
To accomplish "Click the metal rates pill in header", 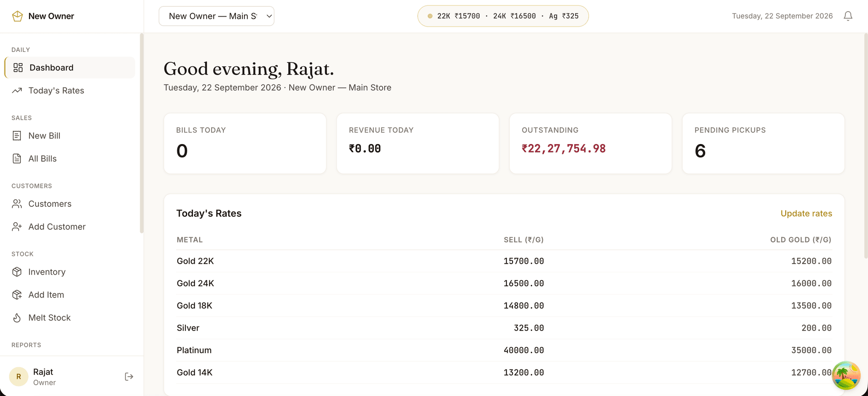I will [503, 16].
